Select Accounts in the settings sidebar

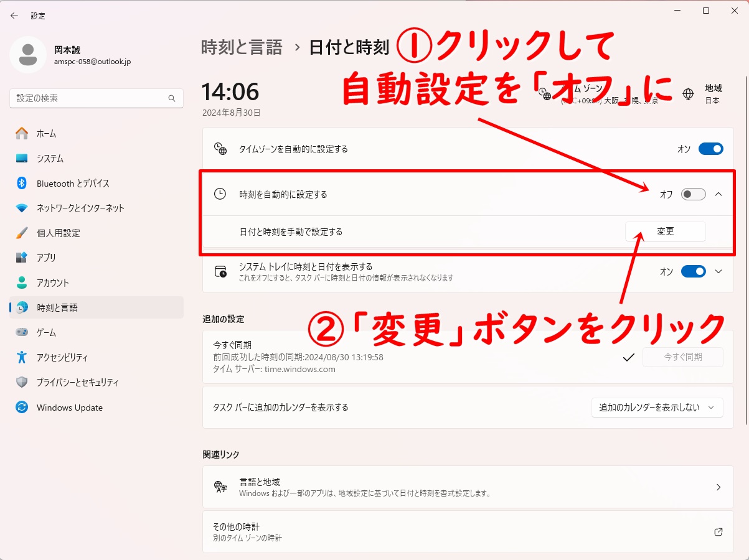click(53, 282)
